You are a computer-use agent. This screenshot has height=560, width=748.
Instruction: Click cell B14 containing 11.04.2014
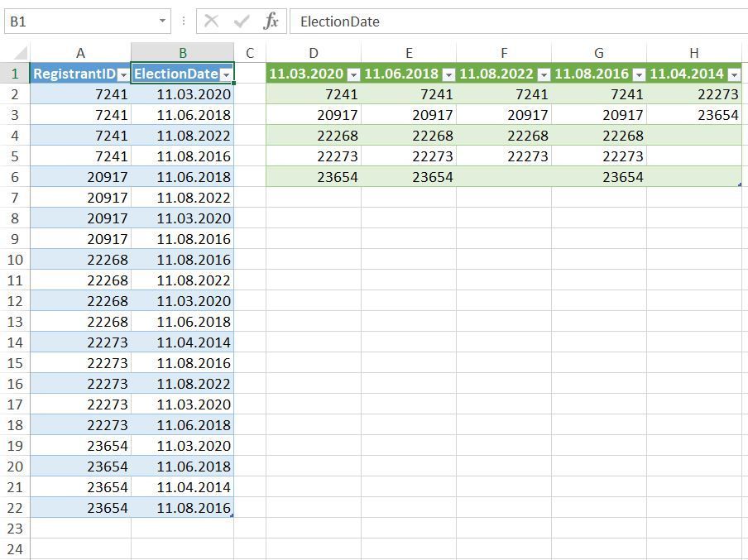(183, 342)
